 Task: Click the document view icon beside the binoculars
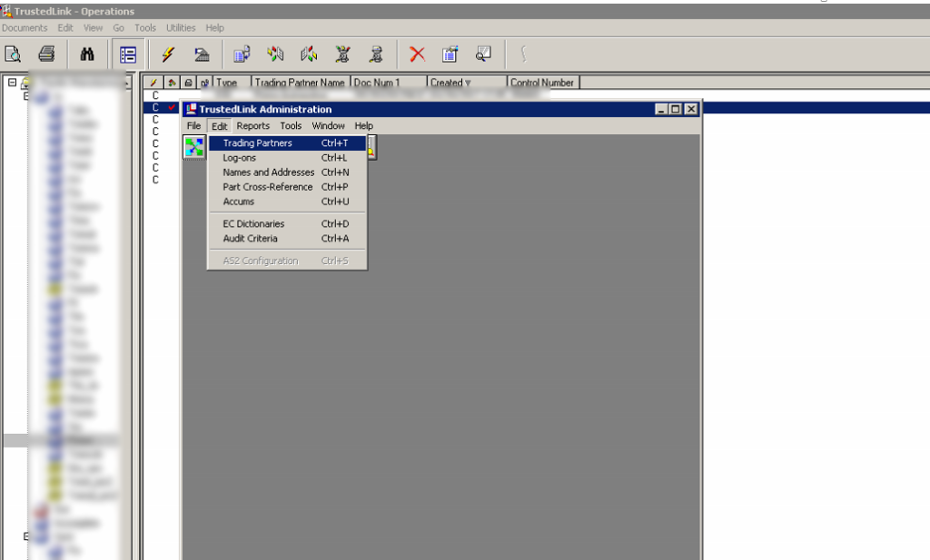tap(126, 54)
